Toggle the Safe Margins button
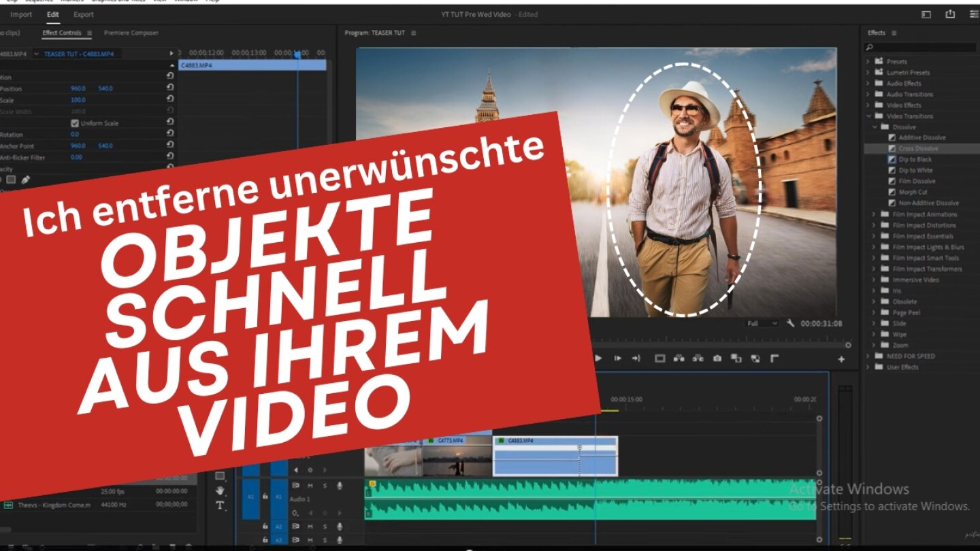The width and height of the screenshot is (980, 551). [659, 358]
